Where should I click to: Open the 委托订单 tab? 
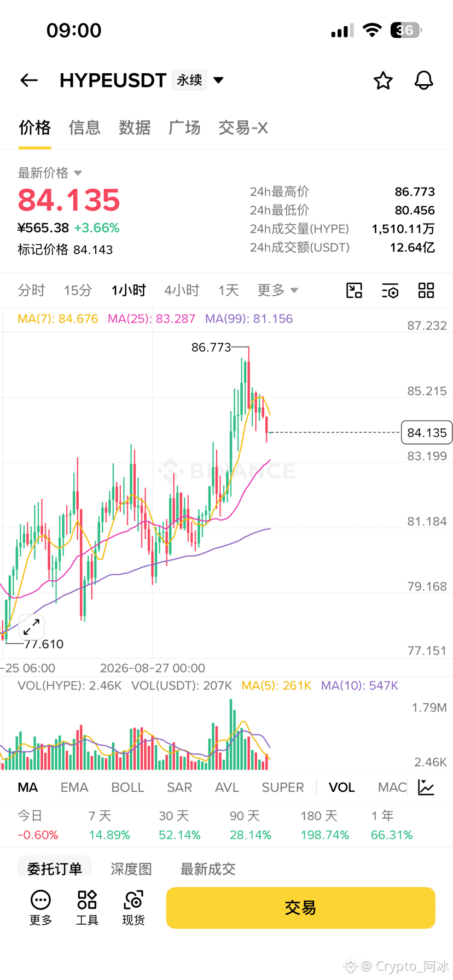coord(55,868)
